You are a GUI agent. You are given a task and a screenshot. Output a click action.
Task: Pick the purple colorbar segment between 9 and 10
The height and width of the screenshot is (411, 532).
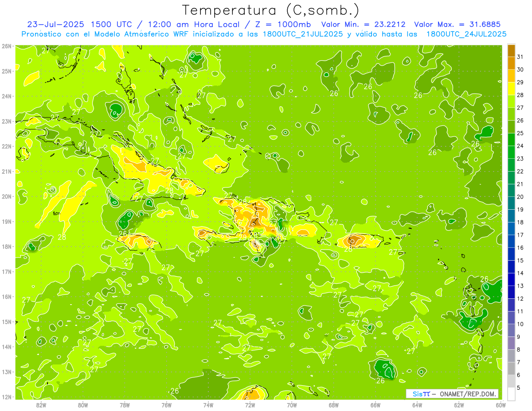(x=511, y=330)
